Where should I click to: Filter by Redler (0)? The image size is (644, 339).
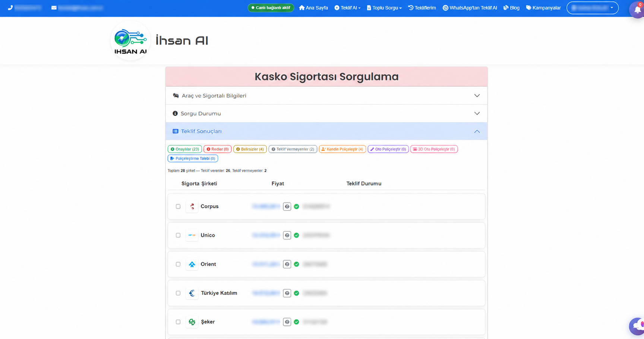coord(218,149)
